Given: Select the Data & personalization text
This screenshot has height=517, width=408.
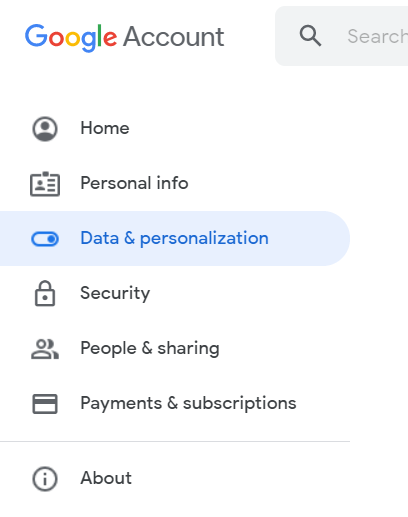Looking at the screenshot, I should 174,238.
